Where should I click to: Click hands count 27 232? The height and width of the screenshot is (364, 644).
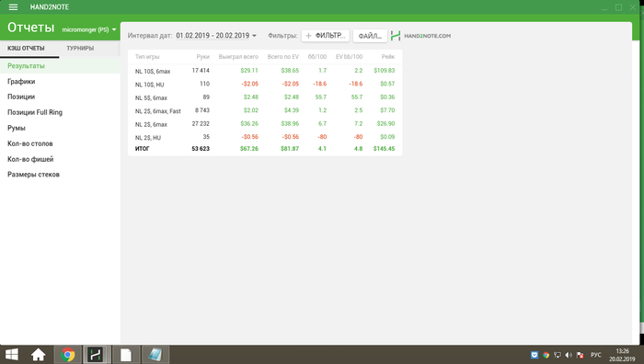(x=201, y=123)
